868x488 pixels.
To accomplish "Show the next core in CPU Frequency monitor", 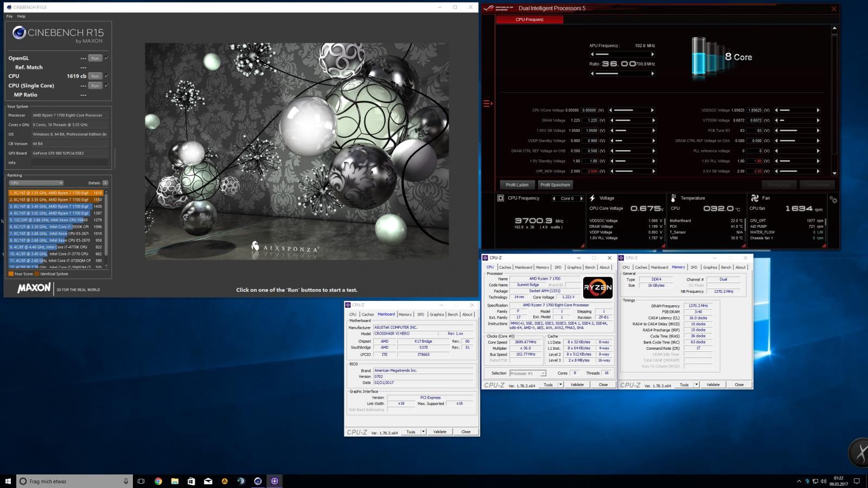I will pyautogui.click(x=582, y=198).
